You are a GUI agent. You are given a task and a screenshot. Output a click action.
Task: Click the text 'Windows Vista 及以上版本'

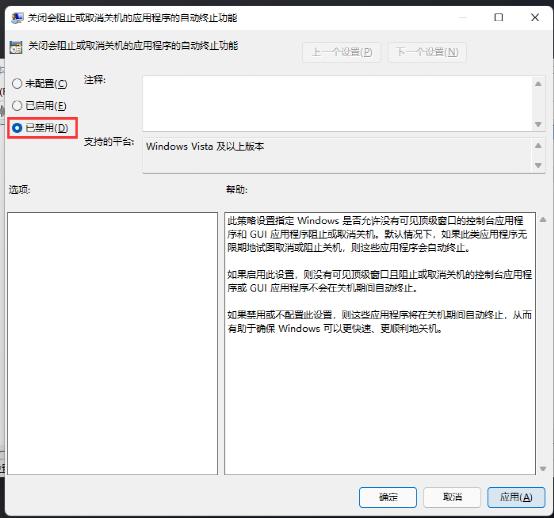(x=205, y=146)
